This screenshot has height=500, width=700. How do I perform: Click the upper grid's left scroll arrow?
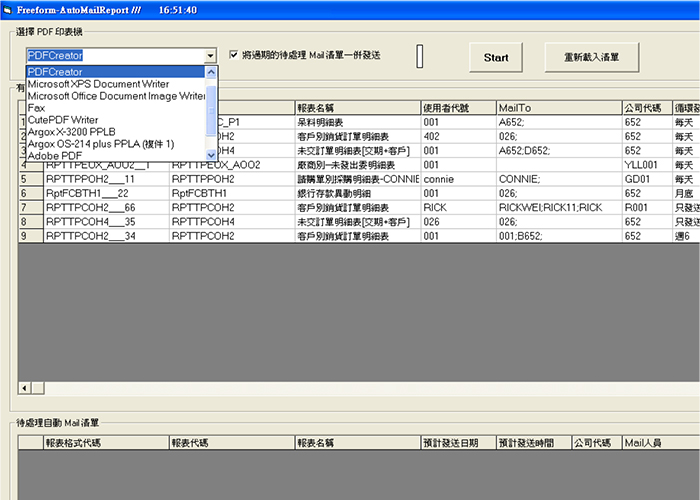pyautogui.click(x=25, y=388)
